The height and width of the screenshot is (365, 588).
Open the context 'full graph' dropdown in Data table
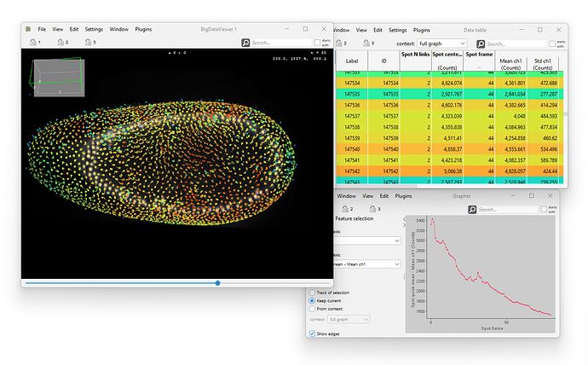pyautogui.click(x=441, y=43)
